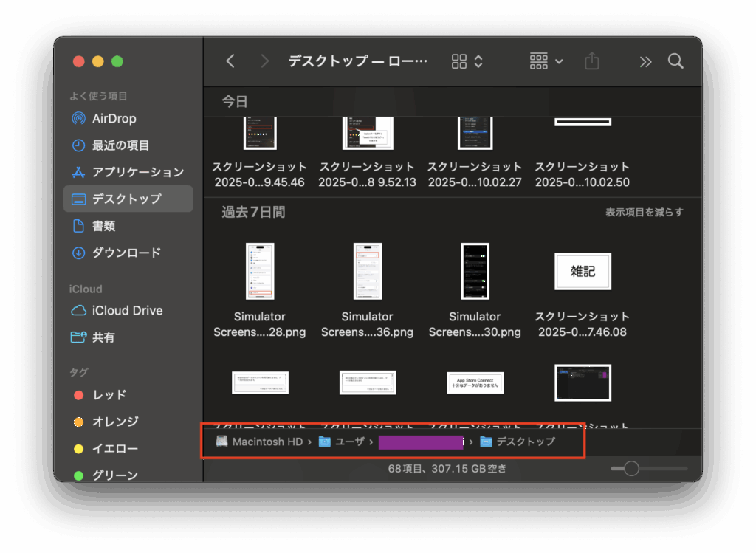Click ユーザ folder in path bar
756x553 pixels.
coord(342,442)
